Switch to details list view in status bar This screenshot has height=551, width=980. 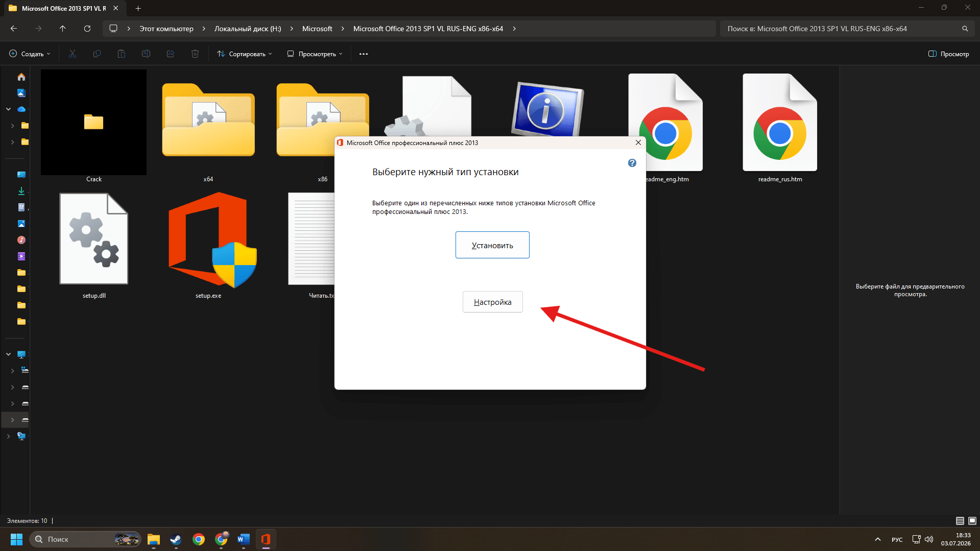(960, 521)
